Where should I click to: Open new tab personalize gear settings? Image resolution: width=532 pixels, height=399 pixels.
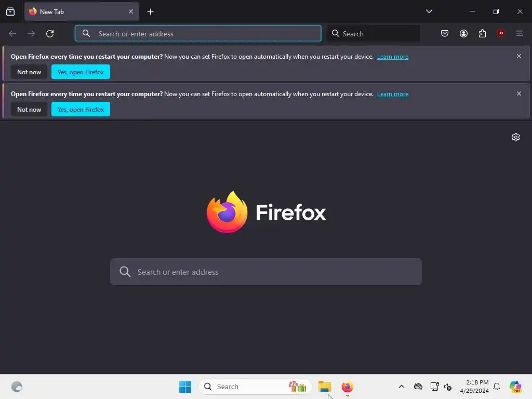point(516,137)
